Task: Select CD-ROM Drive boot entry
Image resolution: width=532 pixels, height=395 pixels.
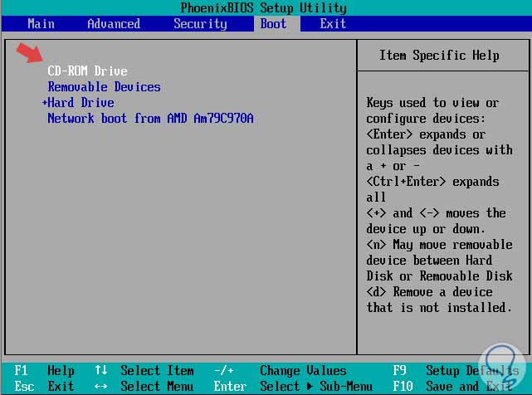Action: 87,71
